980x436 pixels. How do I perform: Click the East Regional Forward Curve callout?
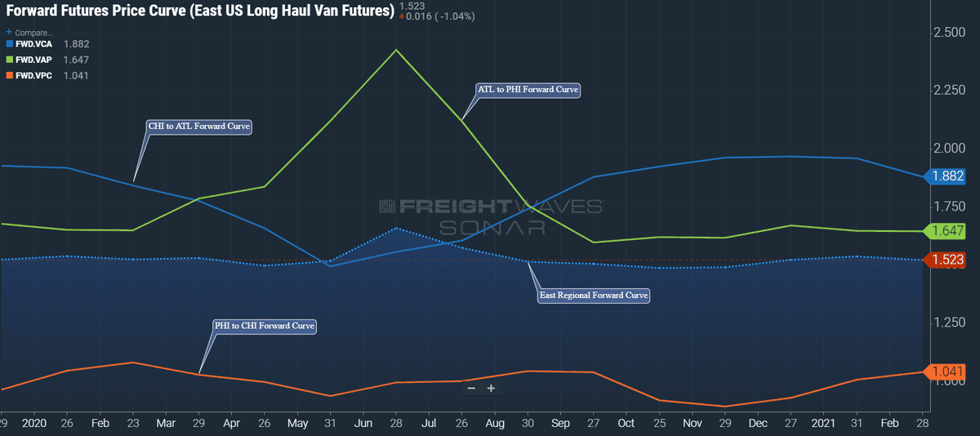594,296
